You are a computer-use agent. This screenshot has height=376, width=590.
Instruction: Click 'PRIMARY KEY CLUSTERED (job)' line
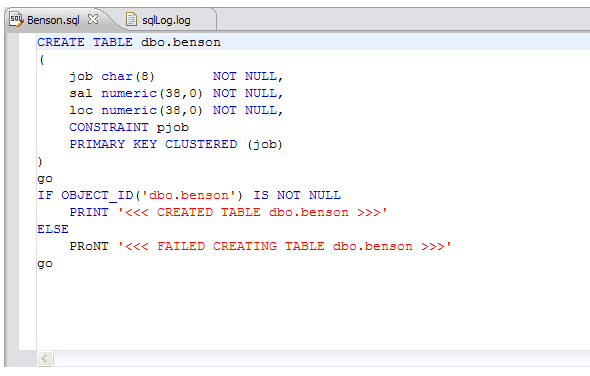click(x=176, y=145)
